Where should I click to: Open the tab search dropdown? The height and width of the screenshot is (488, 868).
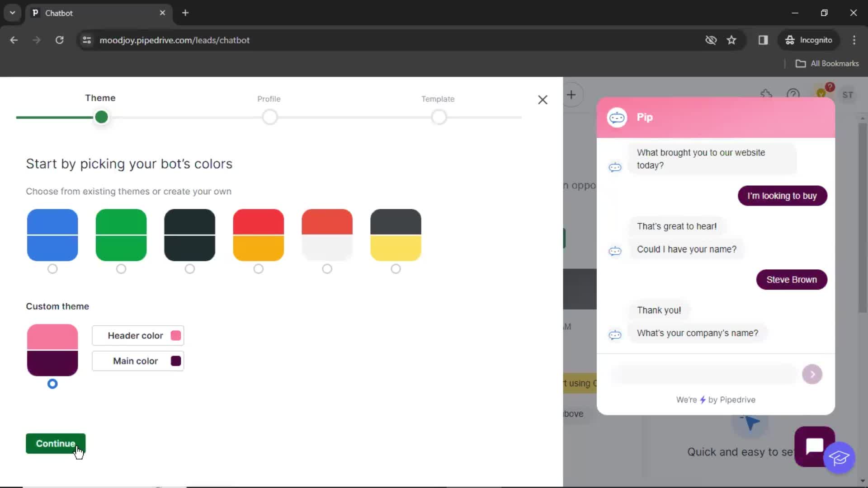pos(12,13)
